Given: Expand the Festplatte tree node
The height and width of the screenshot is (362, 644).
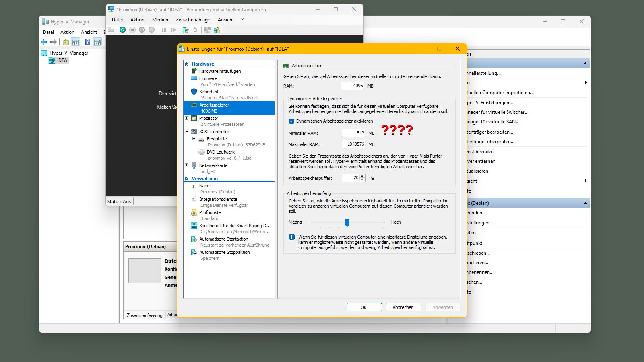Looking at the screenshot, I should click(x=194, y=139).
